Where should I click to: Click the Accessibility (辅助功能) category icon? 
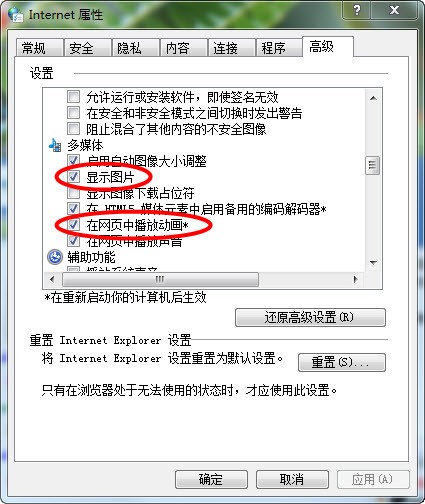tap(55, 257)
